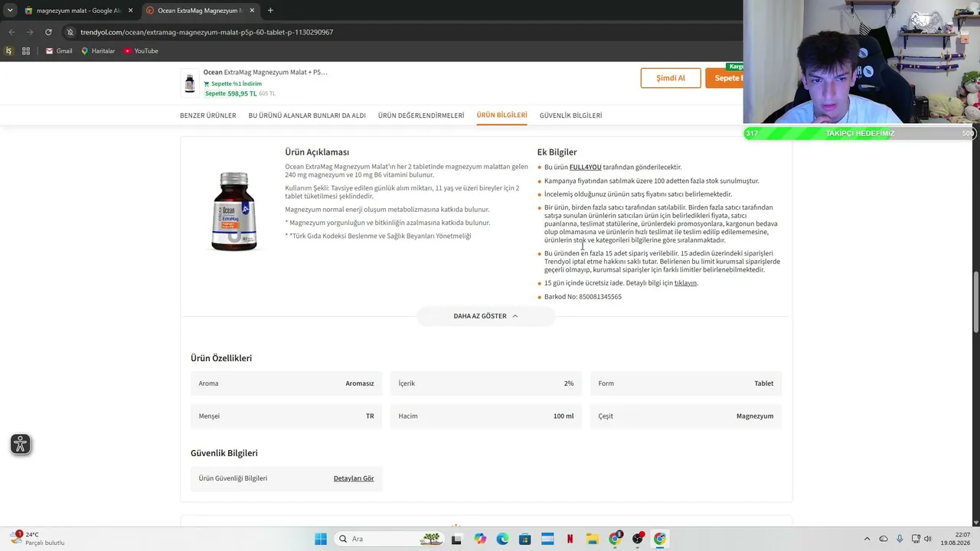
Task: Go back to the previous page
Action: pos(11,32)
